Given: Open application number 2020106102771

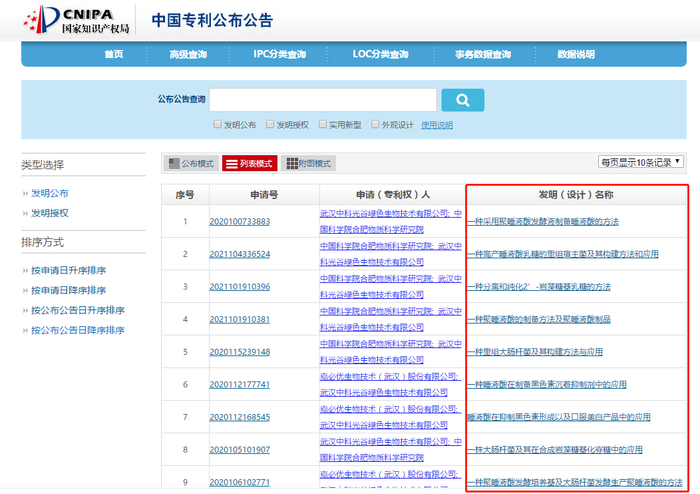Looking at the screenshot, I should 240,482.
